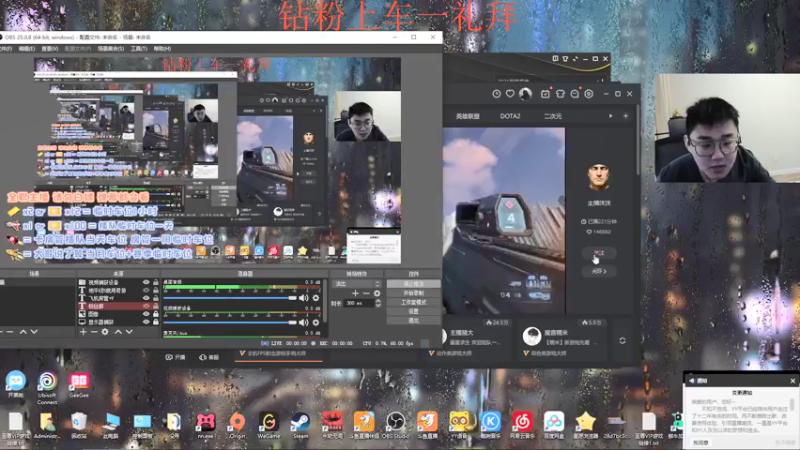The image size is (800, 450).
Task: Close the notification popup
Action: tap(792, 381)
